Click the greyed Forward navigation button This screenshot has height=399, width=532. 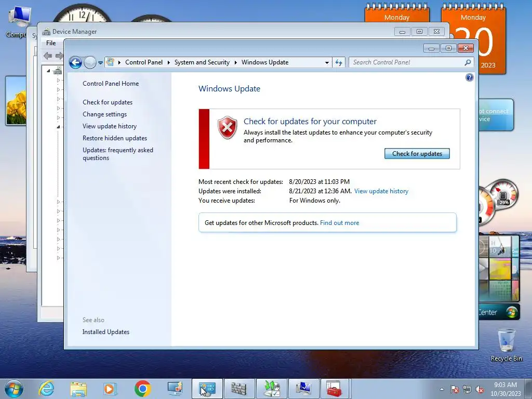pyautogui.click(x=90, y=62)
